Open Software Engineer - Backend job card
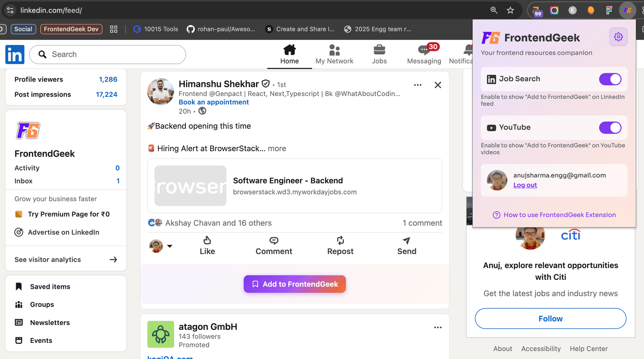The image size is (644, 359). [294, 186]
